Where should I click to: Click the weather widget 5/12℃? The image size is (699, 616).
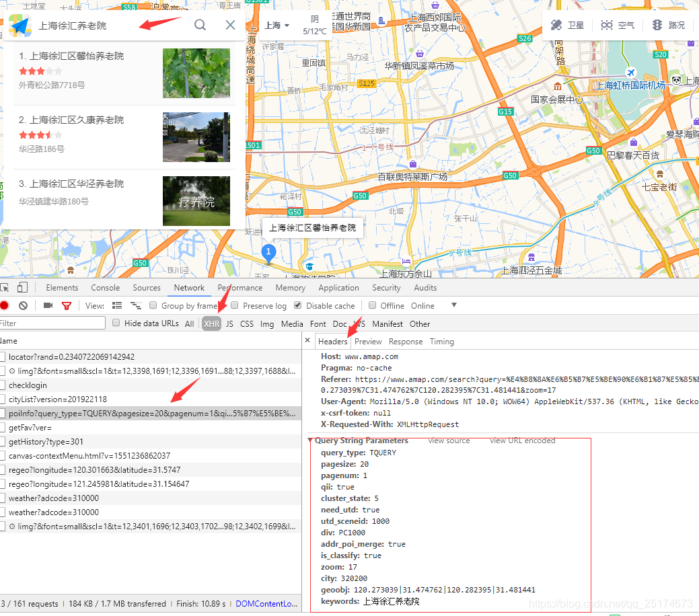coord(315,25)
